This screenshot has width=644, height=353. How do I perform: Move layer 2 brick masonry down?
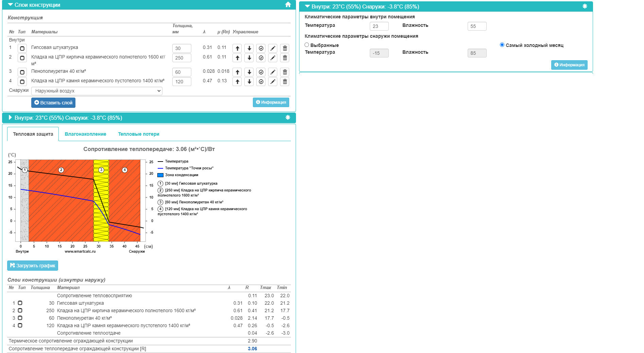tap(249, 58)
